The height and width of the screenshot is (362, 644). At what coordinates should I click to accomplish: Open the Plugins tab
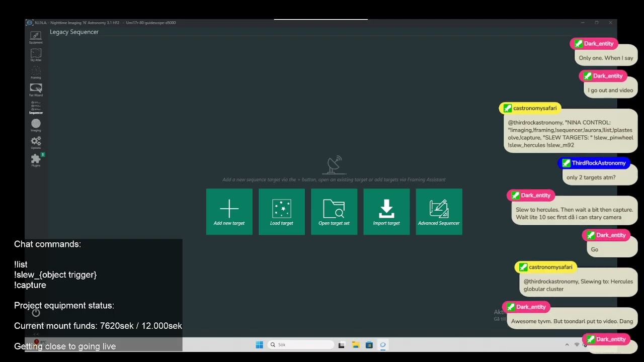click(x=36, y=160)
